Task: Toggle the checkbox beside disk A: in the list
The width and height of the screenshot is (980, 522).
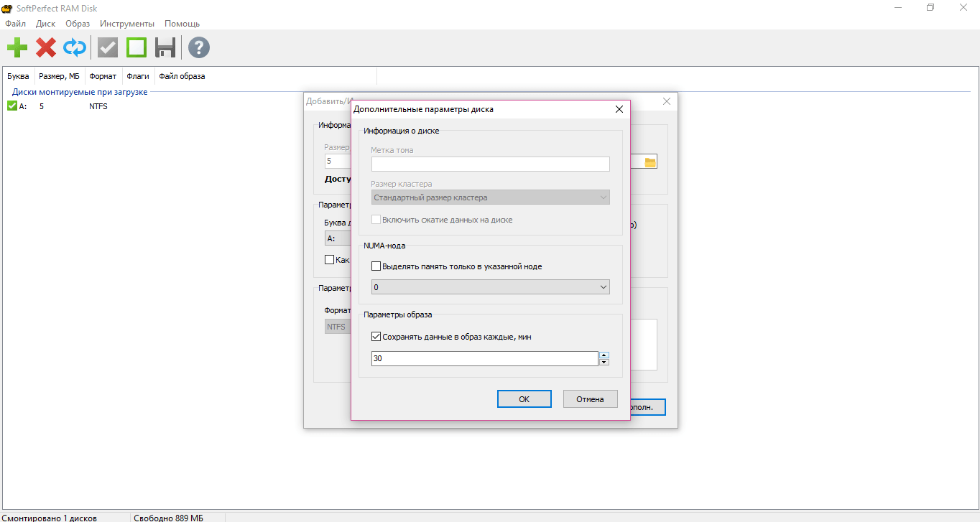Action: point(12,106)
